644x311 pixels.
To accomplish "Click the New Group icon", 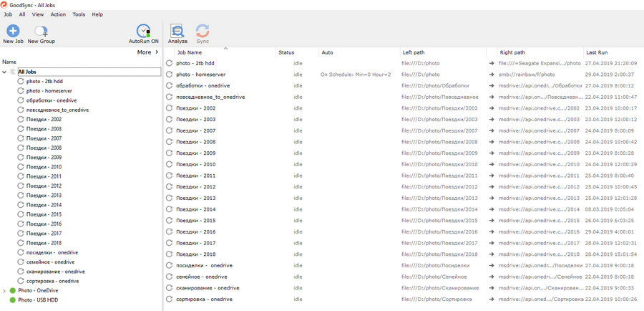I will click(41, 32).
